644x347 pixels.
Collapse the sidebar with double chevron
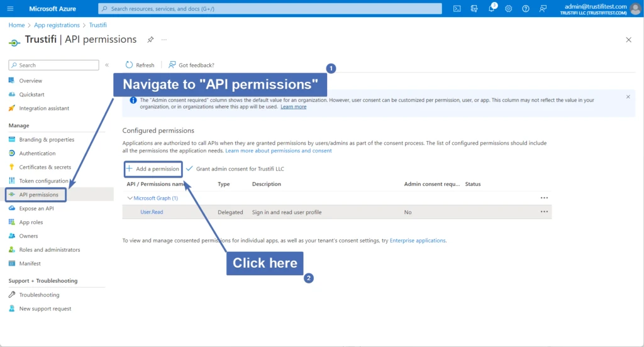point(107,65)
